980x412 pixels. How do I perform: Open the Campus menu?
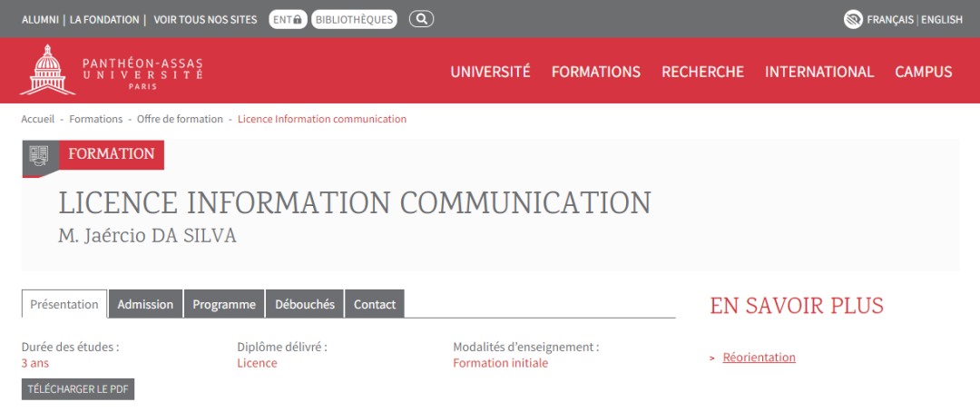point(924,72)
